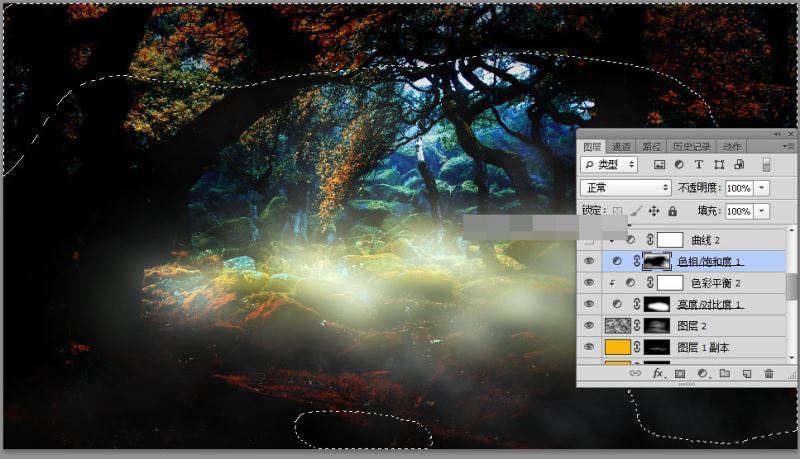This screenshot has width=800, height=459.
Task: Select the 曲线 2 layer name
Action: pos(706,240)
